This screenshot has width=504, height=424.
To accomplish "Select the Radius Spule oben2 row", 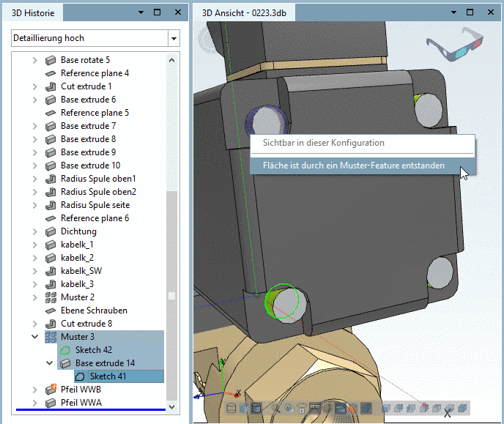I will click(98, 192).
